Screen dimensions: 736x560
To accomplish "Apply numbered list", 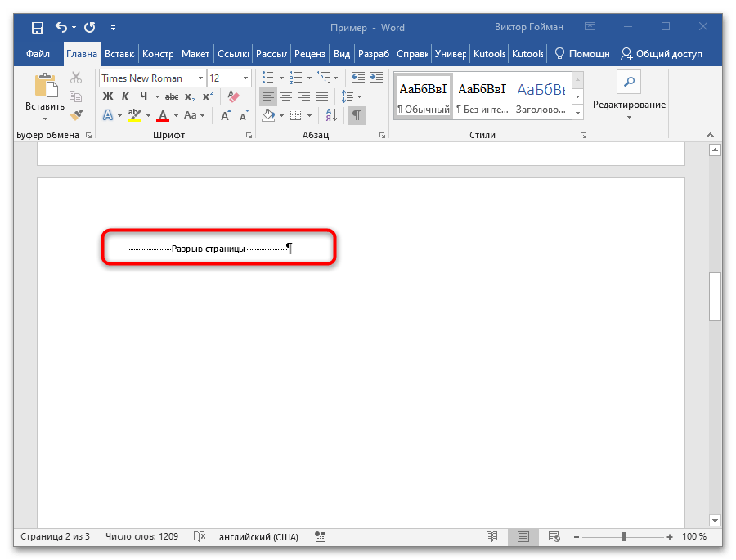I will [296, 78].
